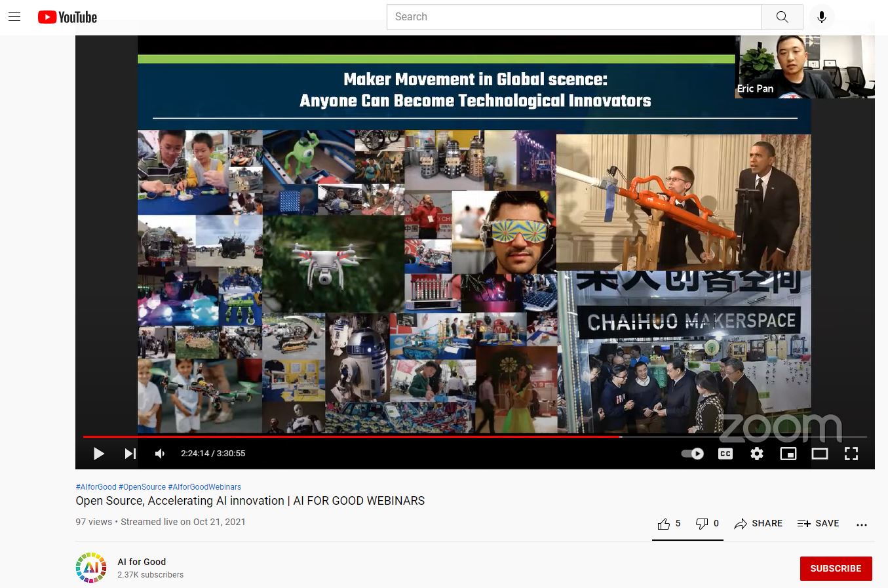Start voice search with microphone
The height and width of the screenshot is (588, 888).
click(821, 17)
